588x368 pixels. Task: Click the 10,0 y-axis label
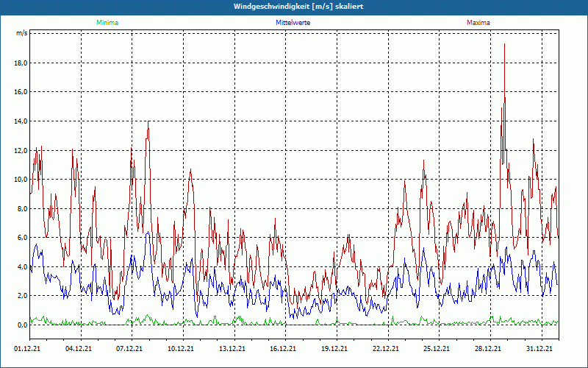pyautogui.click(x=21, y=180)
